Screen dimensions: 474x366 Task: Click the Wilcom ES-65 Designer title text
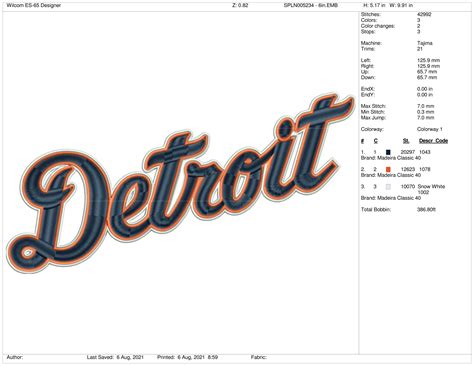34,5
